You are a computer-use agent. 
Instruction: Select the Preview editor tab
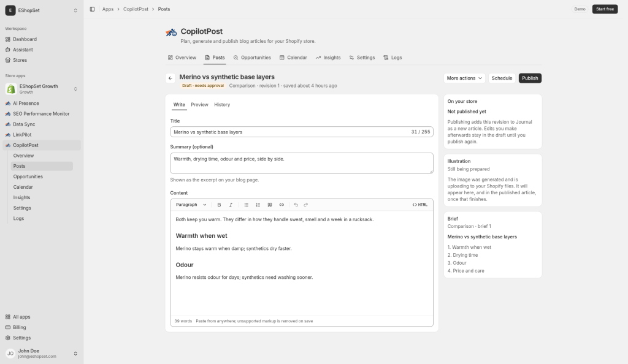pyautogui.click(x=199, y=105)
